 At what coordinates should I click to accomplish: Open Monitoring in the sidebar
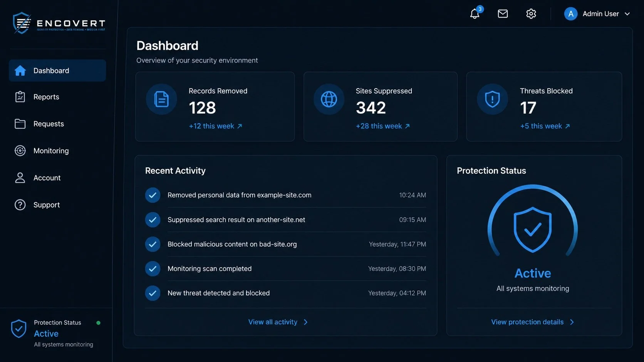[x=57, y=151]
